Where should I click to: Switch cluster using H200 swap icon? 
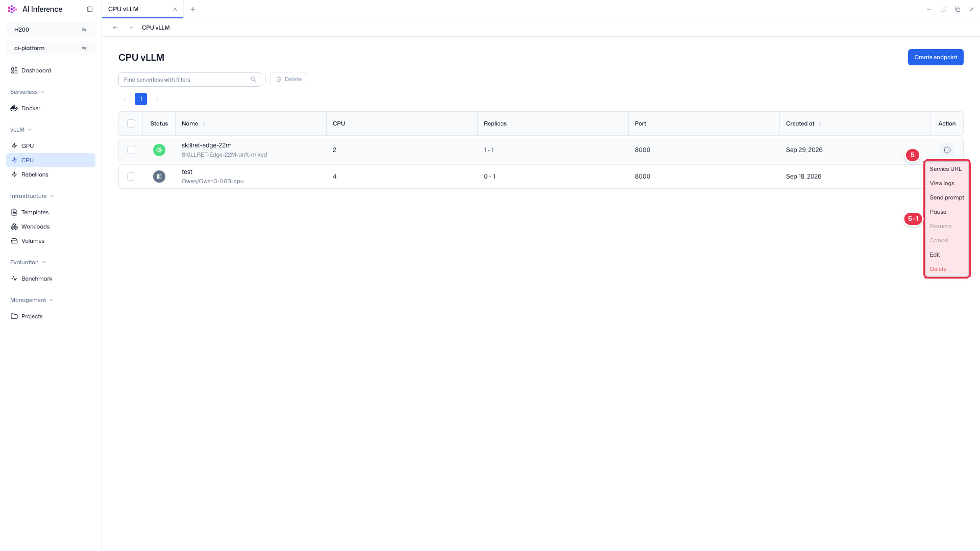tap(84, 30)
